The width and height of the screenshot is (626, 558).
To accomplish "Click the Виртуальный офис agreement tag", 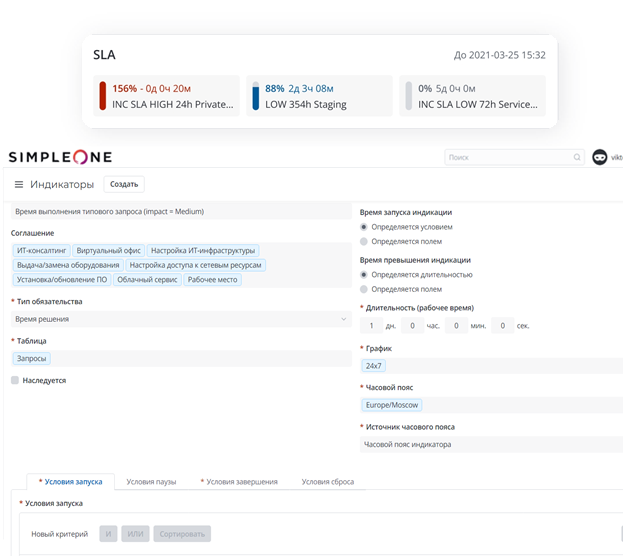I will pos(109,251).
